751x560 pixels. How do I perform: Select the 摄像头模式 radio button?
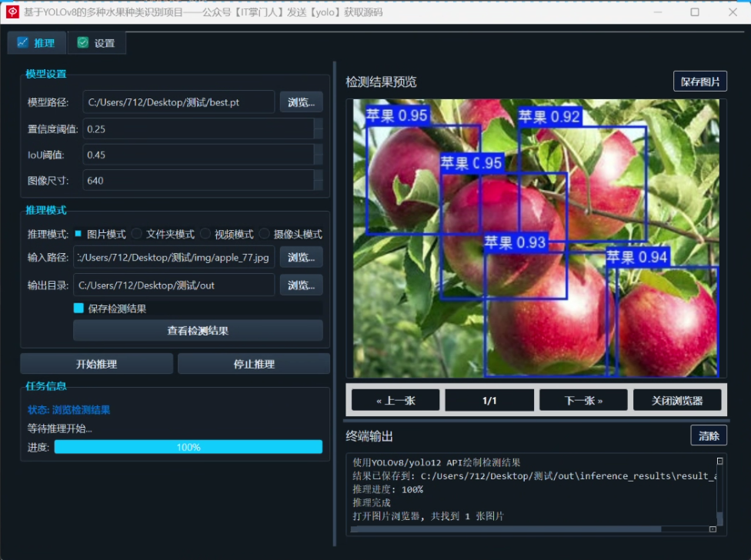pyautogui.click(x=264, y=234)
